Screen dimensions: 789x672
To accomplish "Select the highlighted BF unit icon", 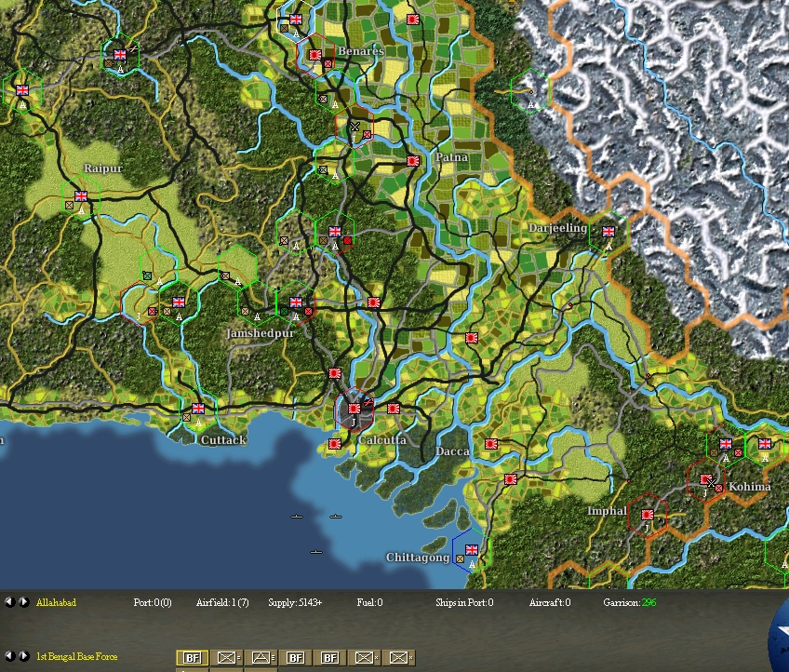I will point(193,657).
